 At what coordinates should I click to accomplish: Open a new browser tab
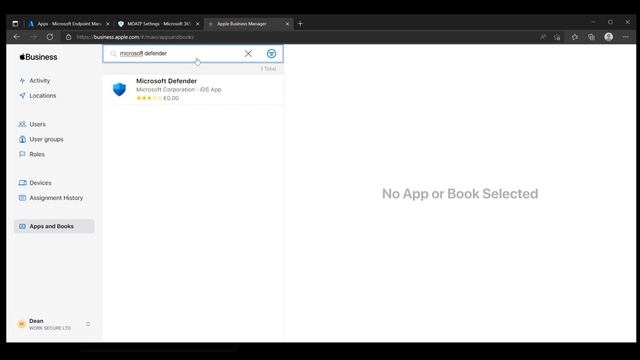point(300,24)
